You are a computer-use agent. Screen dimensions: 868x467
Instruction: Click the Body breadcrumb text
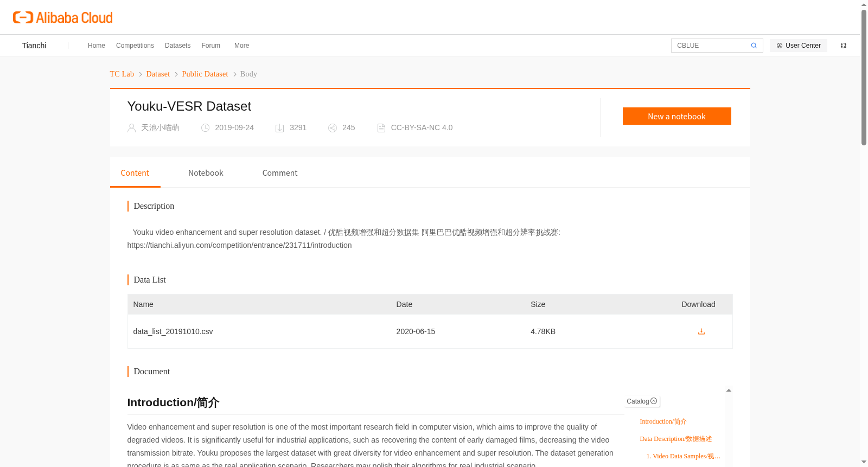[248, 74]
